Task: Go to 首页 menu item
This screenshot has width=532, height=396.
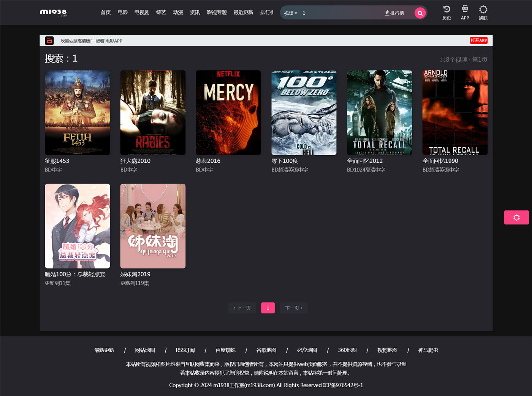Action: (106, 13)
